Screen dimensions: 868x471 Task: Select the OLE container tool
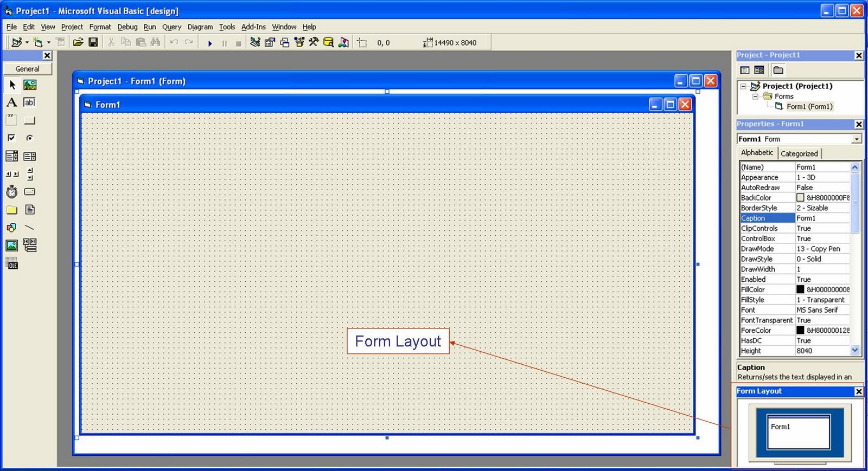(12, 263)
